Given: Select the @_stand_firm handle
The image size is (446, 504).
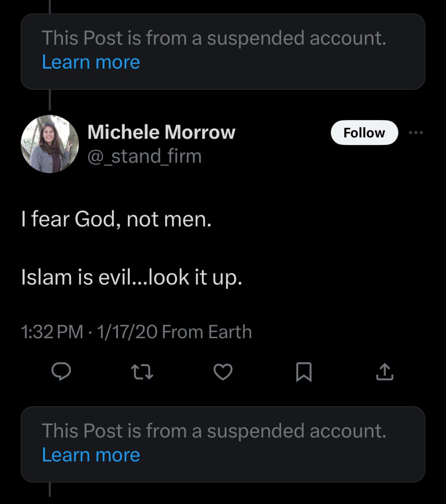Looking at the screenshot, I should [x=144, y=156].
